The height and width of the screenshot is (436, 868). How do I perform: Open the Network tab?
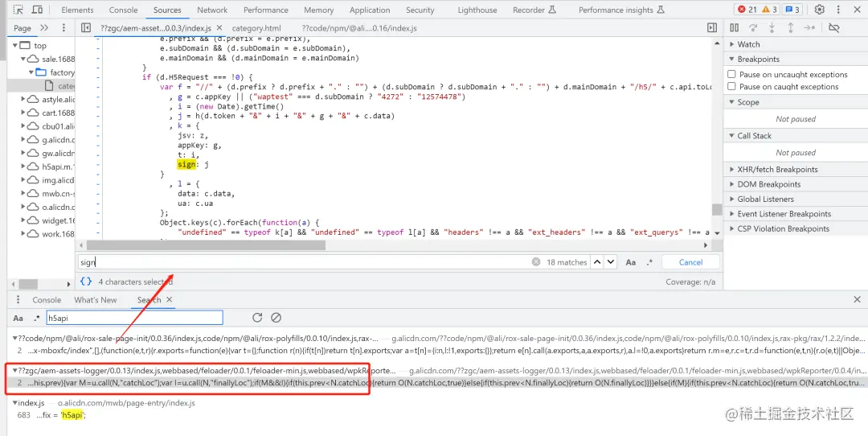click(x=212, y=10)
